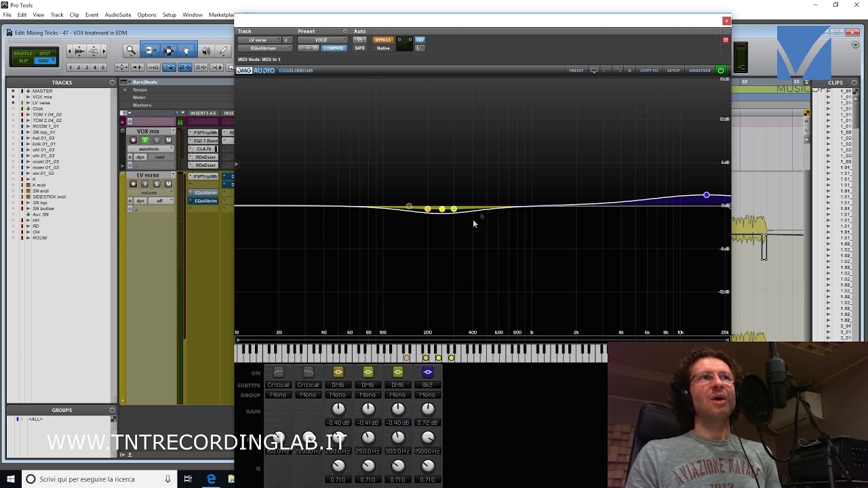
Task: Open the LV verse track selector dropdown
Action: tap(260, 40)
